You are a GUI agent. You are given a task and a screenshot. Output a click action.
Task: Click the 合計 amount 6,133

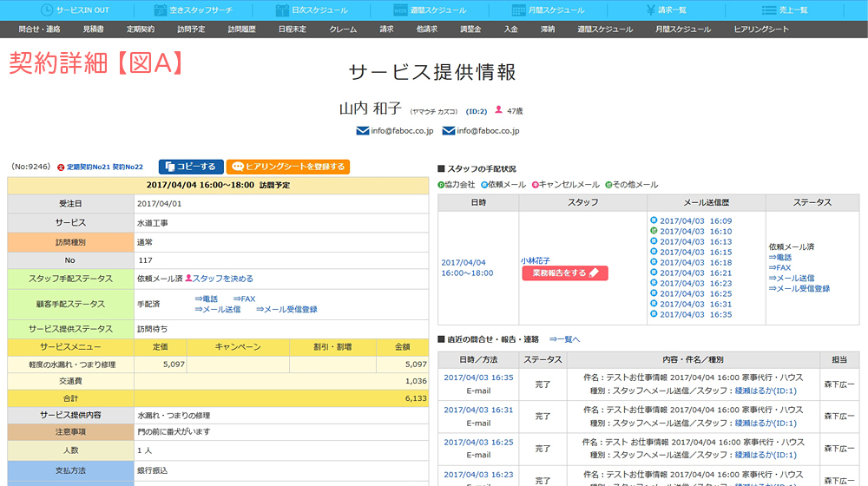(x=416, y=398)
